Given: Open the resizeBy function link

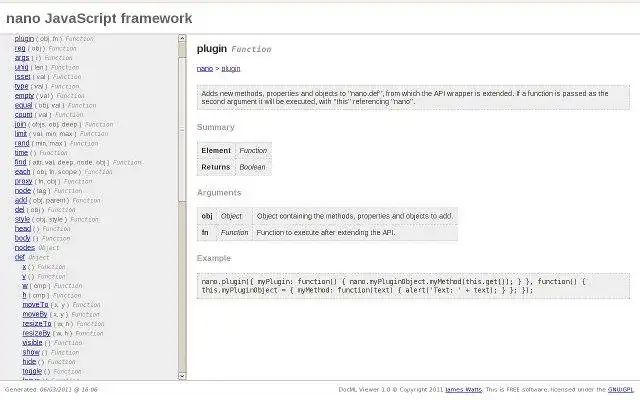Looking at the screenshot, I should coord(36,333).
